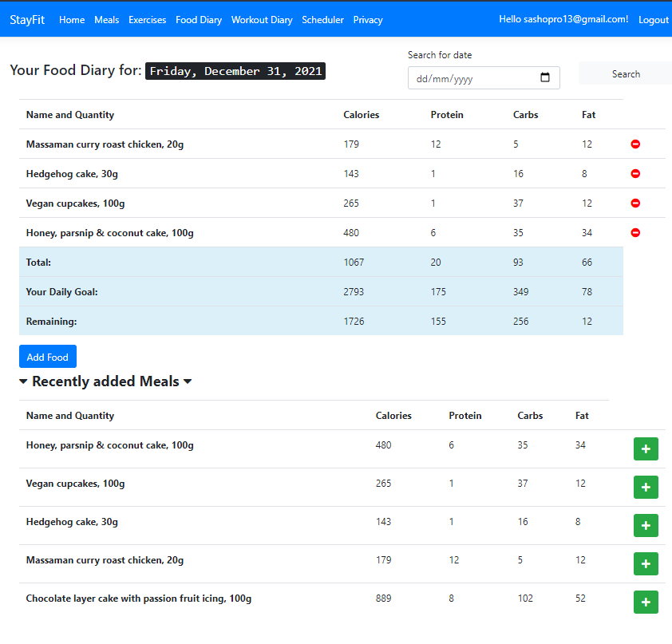
Task: Select the daily goal carbs value 349
Action: pyautogui.click(x=520, y=292)
